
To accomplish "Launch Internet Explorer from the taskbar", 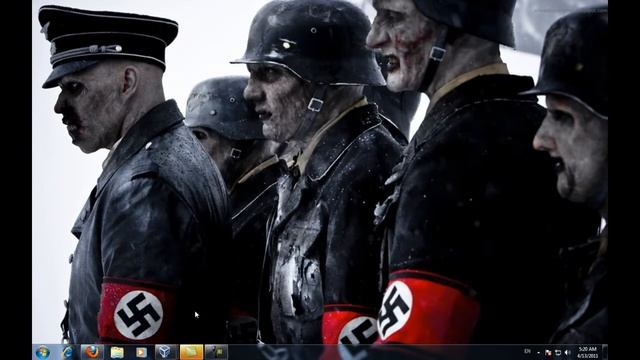I will (x=67, y=352).
